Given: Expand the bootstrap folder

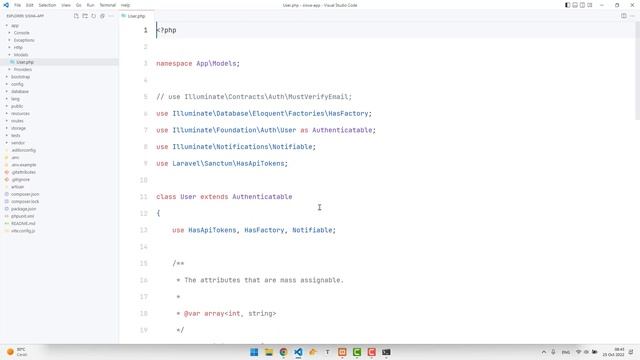Looking at the screenshot, I should pos(20,77).
